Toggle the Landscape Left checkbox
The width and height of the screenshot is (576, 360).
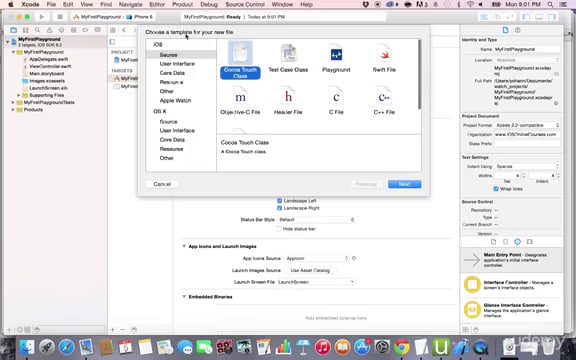tap(279, 201)
